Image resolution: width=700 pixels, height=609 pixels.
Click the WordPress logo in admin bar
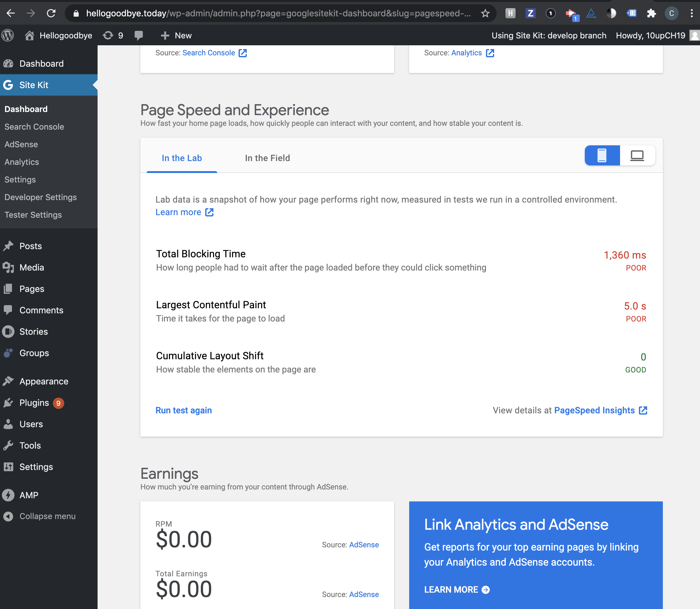click(8, 35)
